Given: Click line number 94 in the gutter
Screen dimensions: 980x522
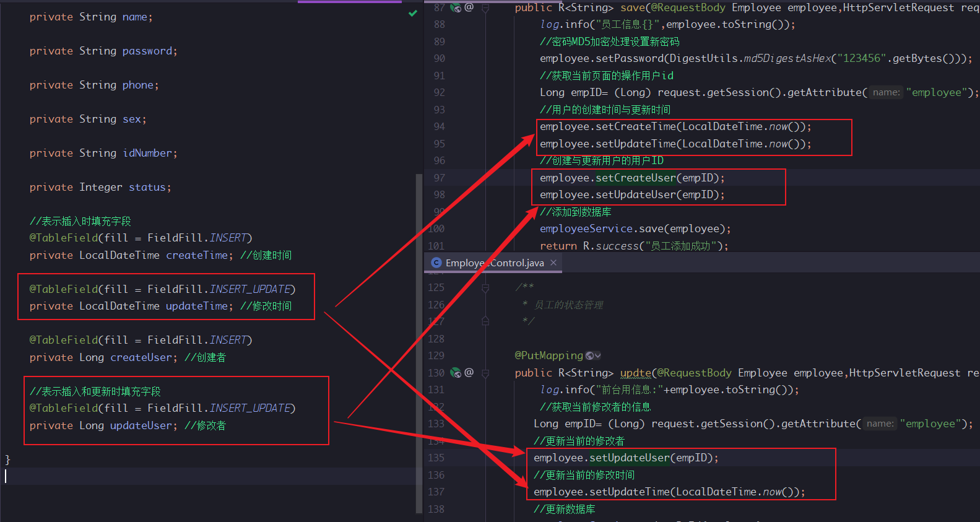Looking at the screenshot, I should coord(439,127).
